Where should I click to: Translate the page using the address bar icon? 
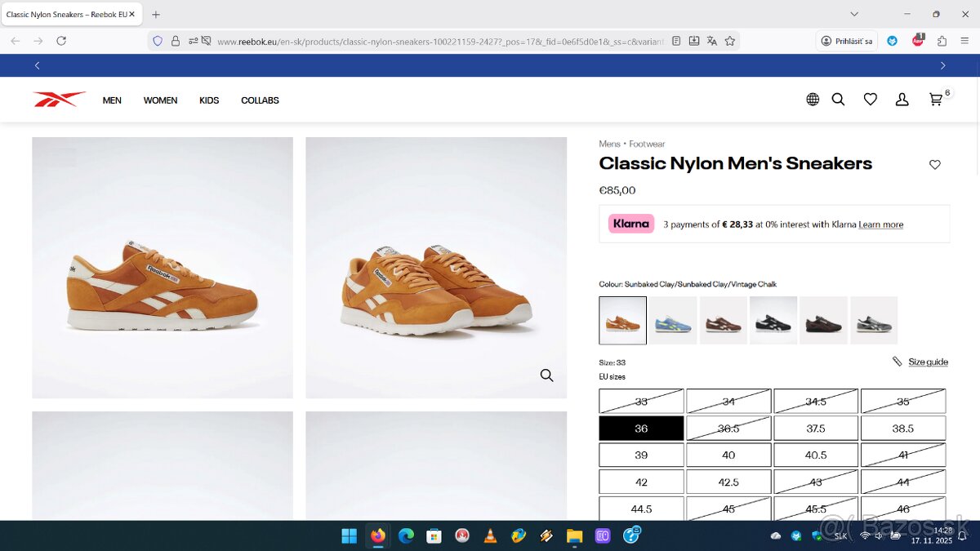pos(712,40)
